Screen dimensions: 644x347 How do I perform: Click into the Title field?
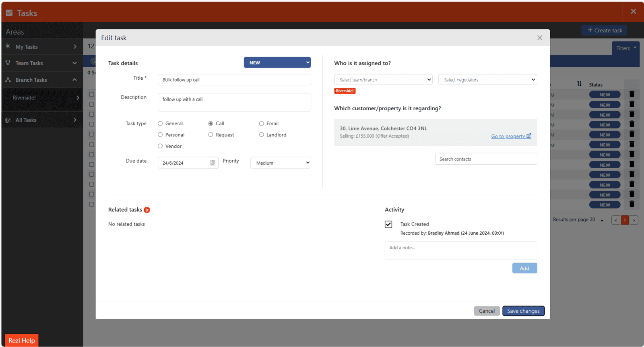(x=234, y=80)
